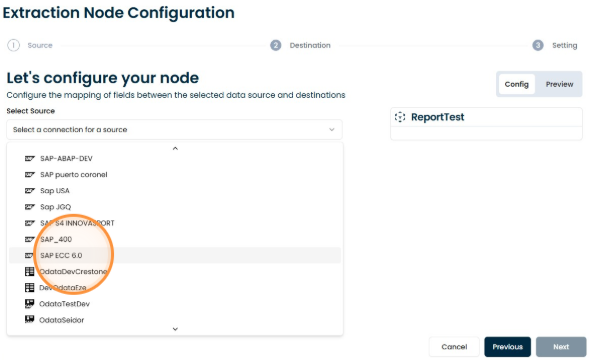
Task: Select SAP ECC 6.0 connection
Action: tap(175, 256)
